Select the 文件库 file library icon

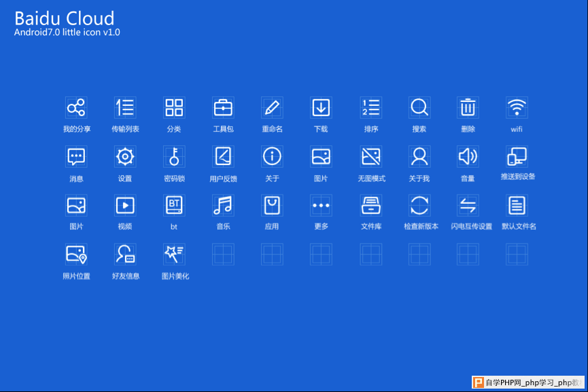371,205
